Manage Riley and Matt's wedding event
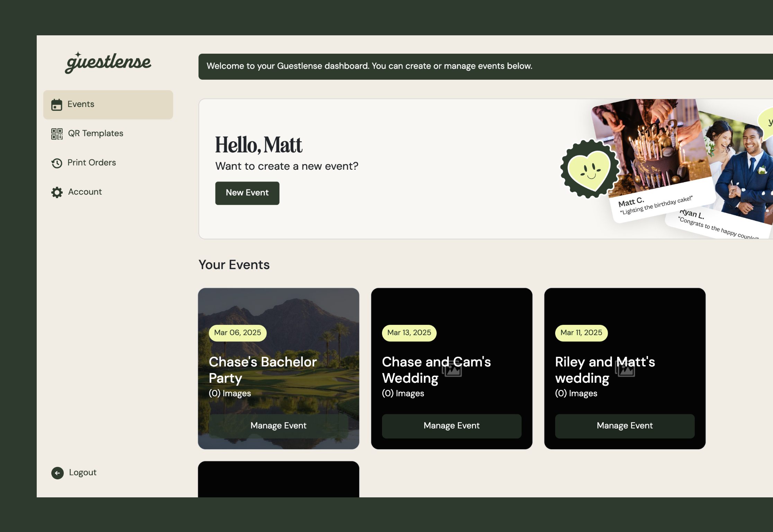773x532 pixels. [x=625, y=426]
